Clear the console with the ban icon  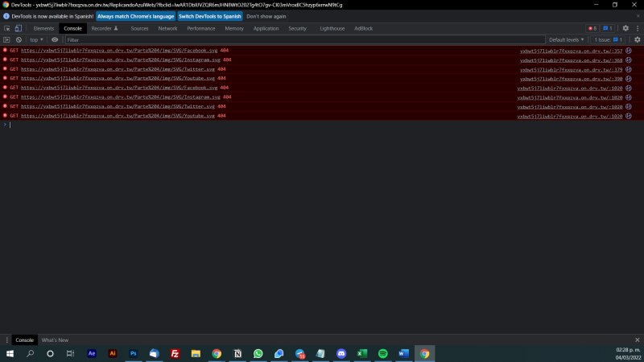tap(19, 39)
